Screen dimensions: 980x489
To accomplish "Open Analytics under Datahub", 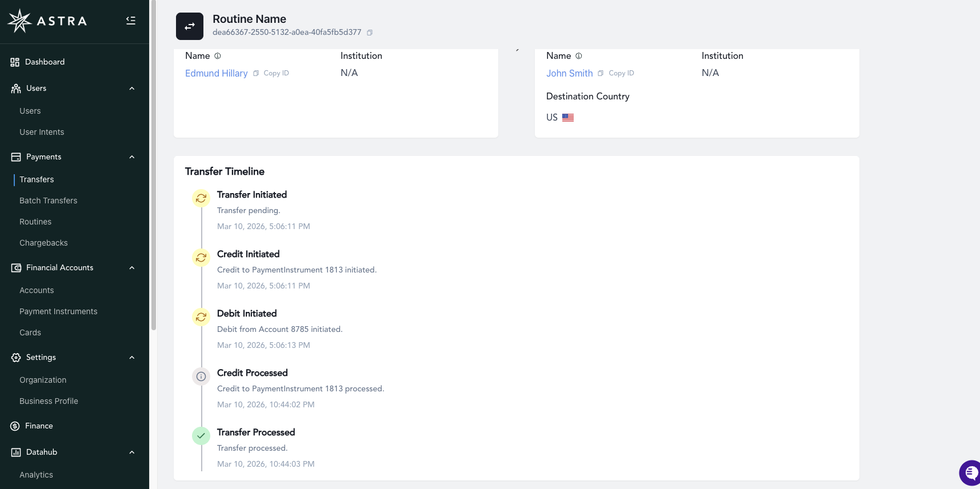I will pos(36,475).
